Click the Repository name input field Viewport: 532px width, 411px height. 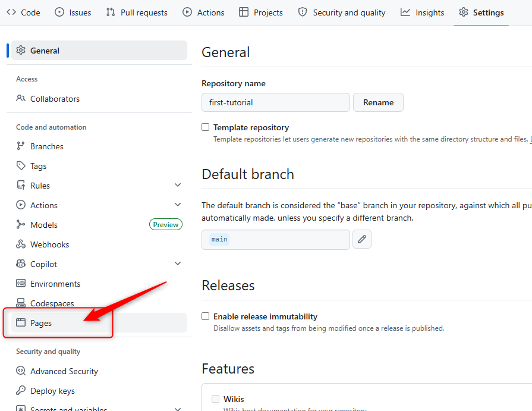tap(275, 102)
